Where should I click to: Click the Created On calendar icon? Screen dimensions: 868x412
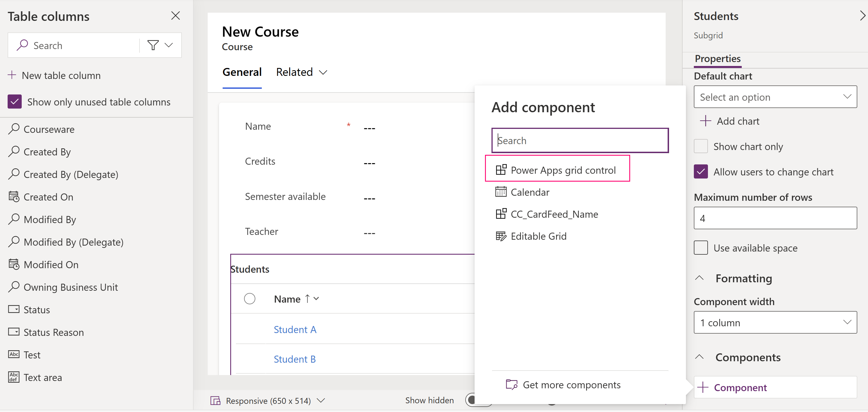click(14, 197)
